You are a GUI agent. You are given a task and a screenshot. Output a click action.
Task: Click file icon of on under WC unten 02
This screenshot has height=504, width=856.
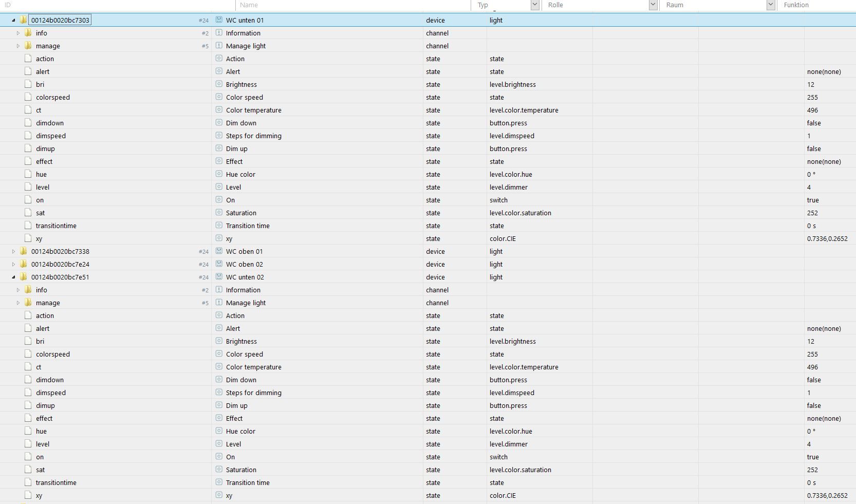(28, 457)
